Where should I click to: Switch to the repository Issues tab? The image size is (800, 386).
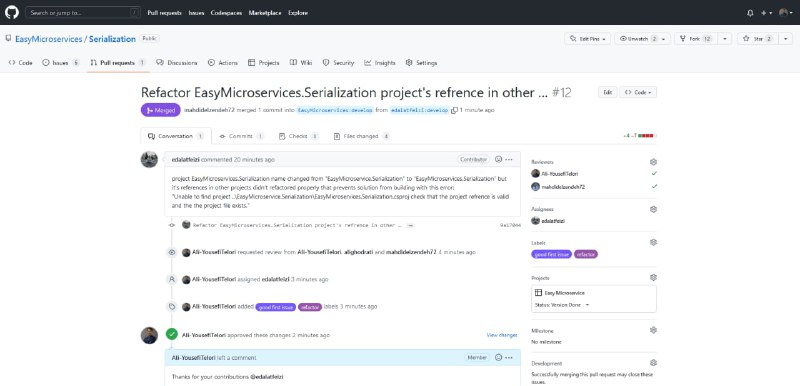[x=61, y=63]
